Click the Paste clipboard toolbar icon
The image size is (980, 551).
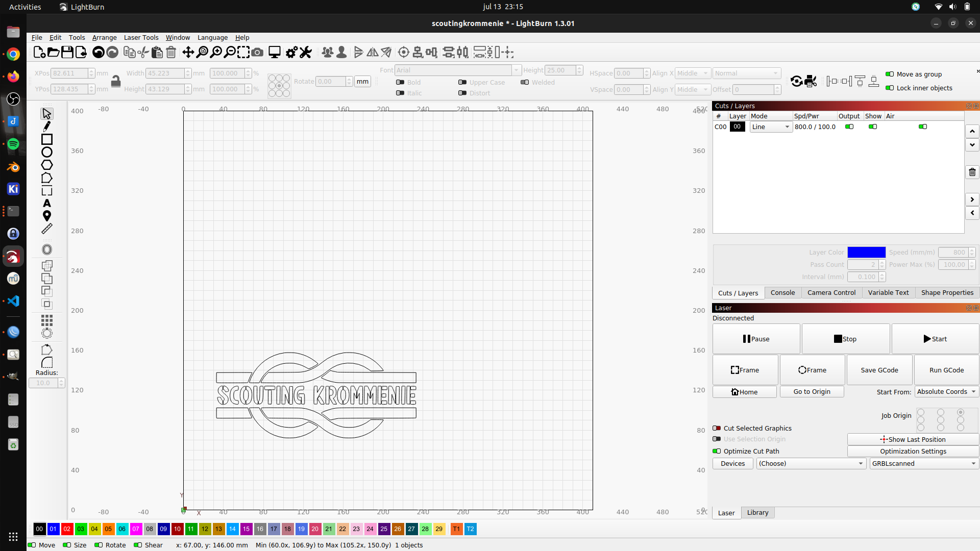[x=157, y=52]
